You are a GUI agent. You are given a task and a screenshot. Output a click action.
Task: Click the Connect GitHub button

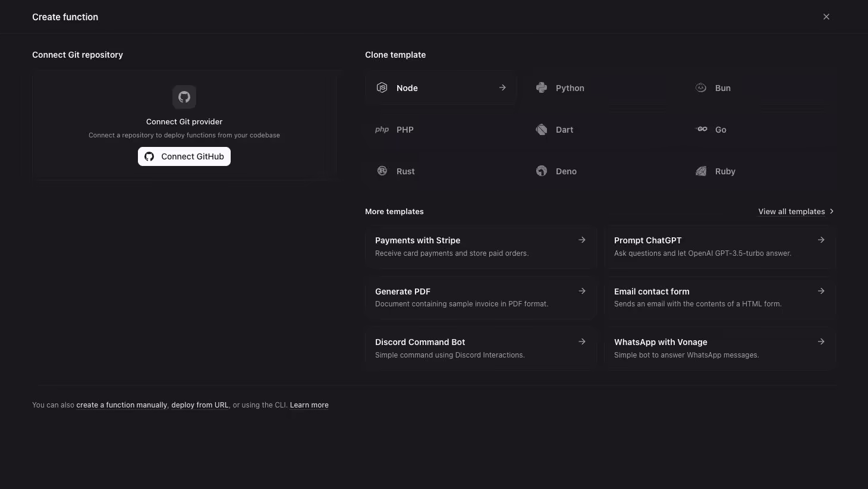click(184, 156)
